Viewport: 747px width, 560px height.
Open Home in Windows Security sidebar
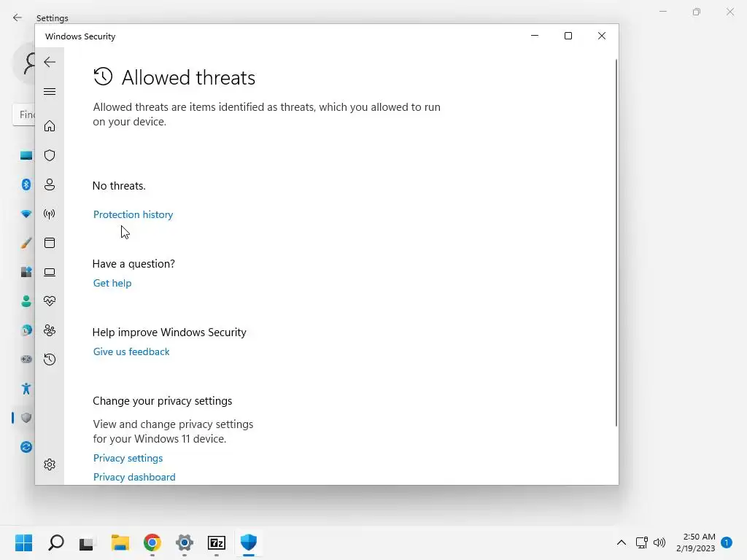click(50, 125)
